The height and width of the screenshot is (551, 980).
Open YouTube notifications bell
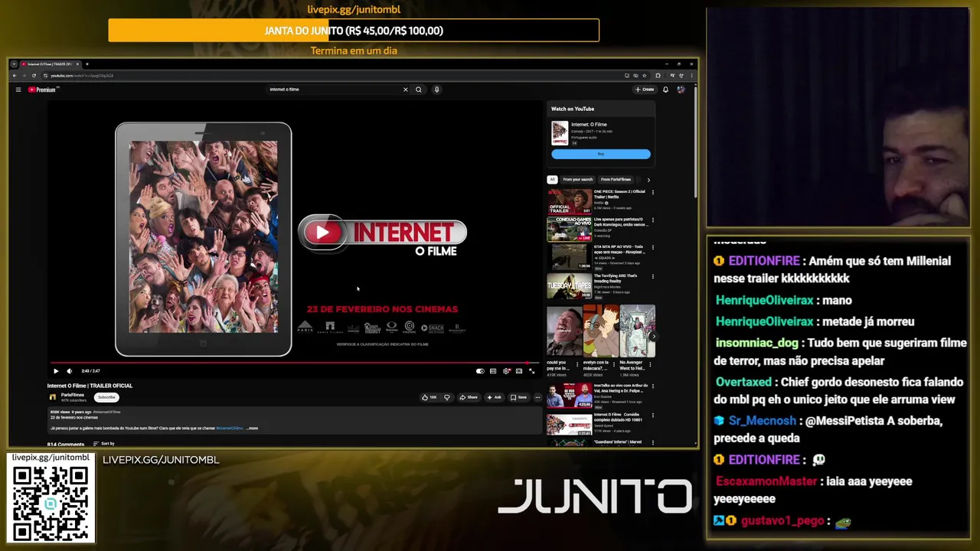(665, 90)
